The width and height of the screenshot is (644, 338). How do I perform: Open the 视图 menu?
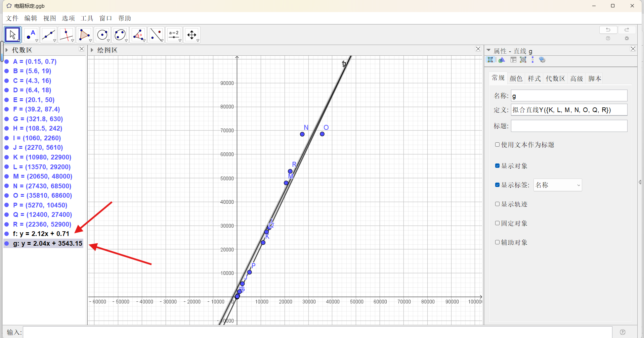pos(50,18)
